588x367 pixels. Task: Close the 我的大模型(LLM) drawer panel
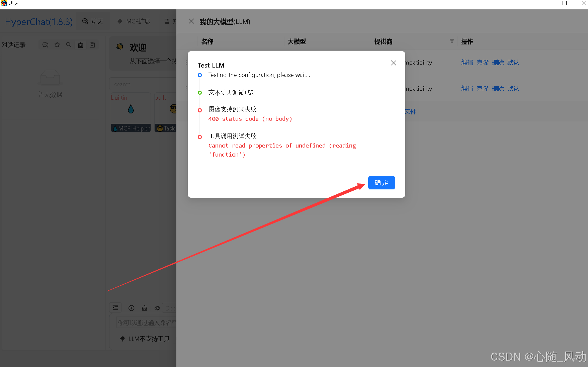(191, 21)
